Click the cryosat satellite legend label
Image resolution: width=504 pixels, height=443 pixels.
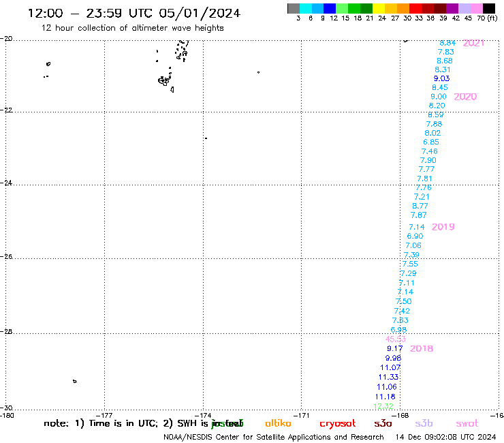click(338, 423)
